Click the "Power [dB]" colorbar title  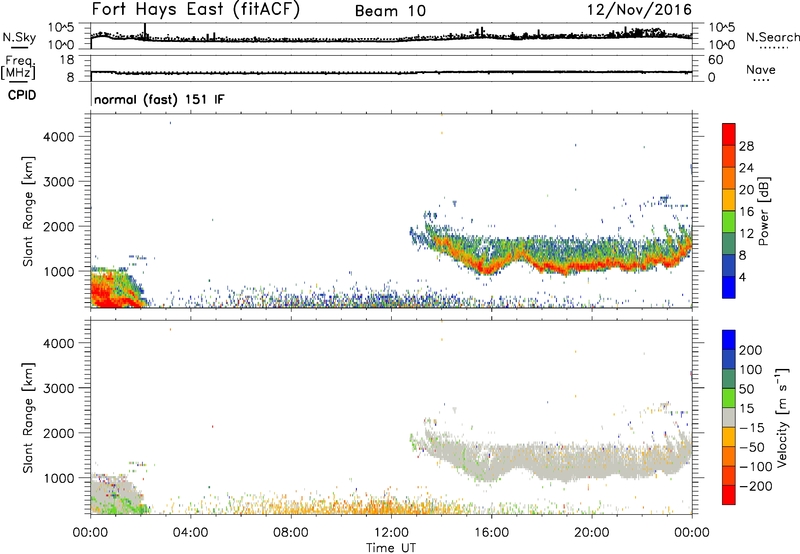pos(764,211)
